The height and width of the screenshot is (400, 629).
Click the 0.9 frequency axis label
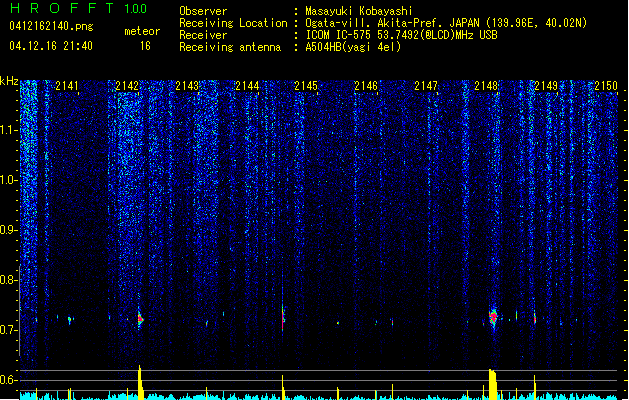tap(9, 230)
